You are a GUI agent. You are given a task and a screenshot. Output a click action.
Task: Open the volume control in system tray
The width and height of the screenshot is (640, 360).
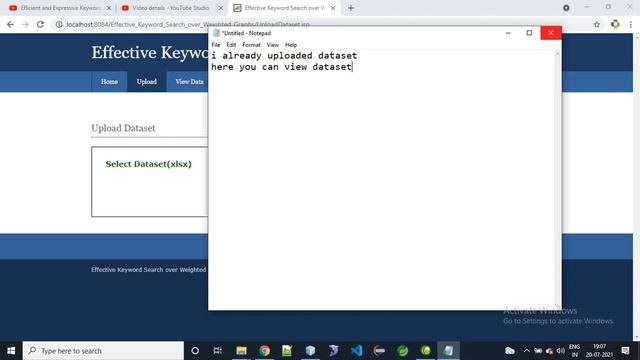(561, 351)
